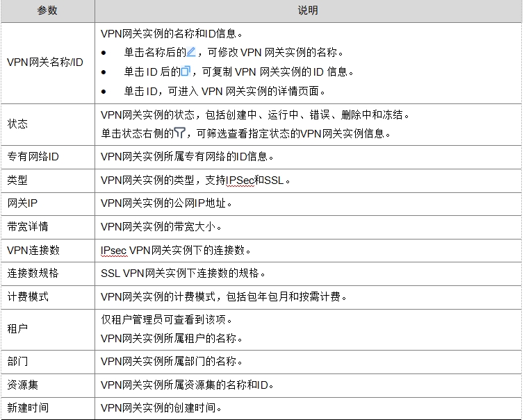This screenshot has height=420, width=524.
Task: Select the 连接数规格 parameter cell
Action: [48, 274]
